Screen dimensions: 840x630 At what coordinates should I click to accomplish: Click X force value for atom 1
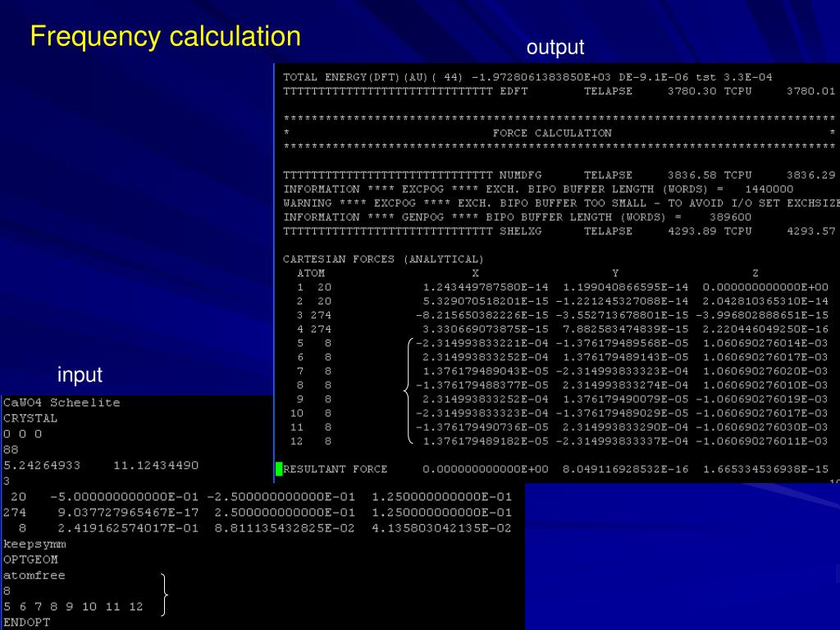[486, 287]
